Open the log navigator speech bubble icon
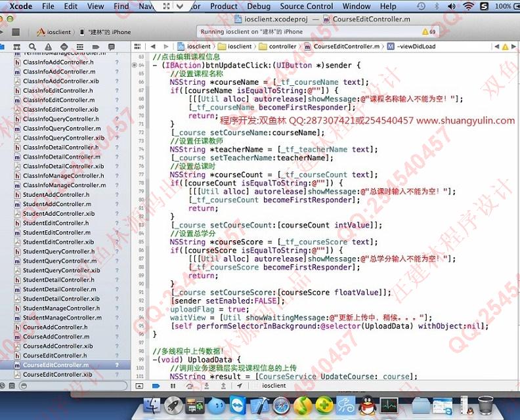The image size is (520, 420). pyautogui.click(x=112, y=47)
